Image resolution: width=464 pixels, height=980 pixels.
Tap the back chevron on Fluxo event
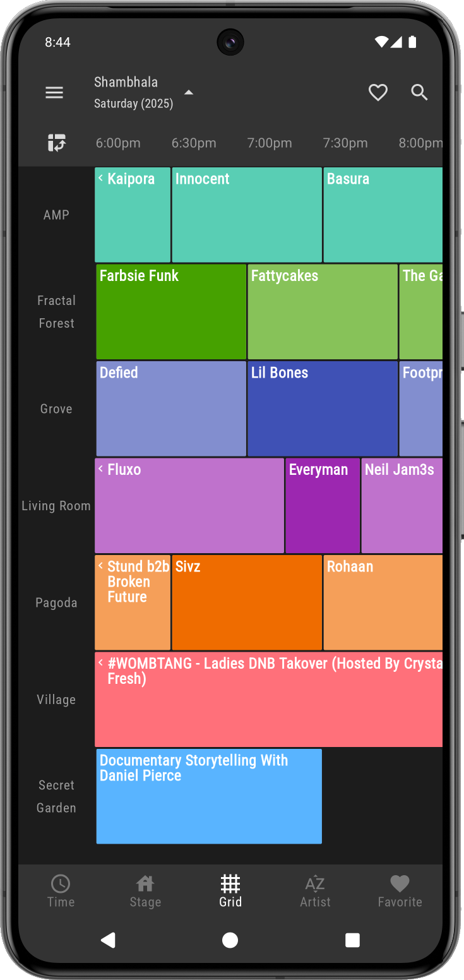pyautogui.click(x=101, y=469)
